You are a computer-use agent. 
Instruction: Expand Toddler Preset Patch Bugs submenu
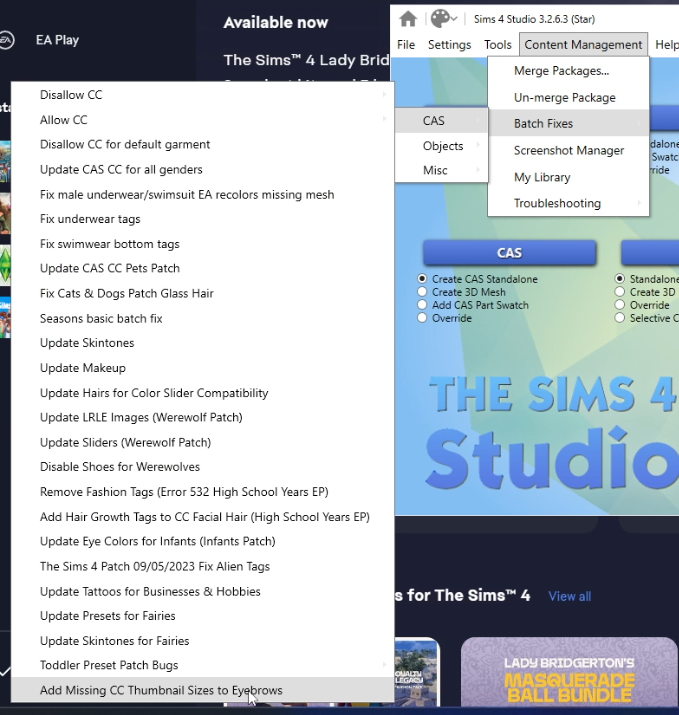[x=202, y=665]
